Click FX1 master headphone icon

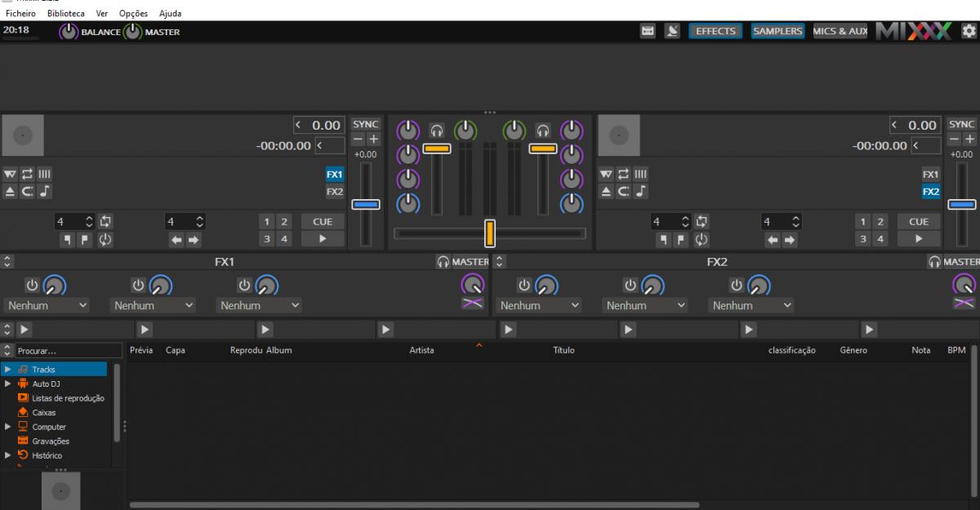click(x=443, y=262)
